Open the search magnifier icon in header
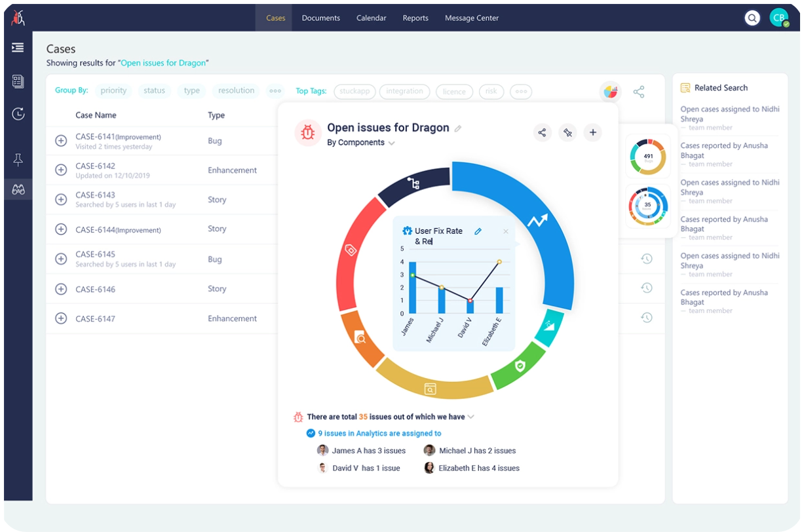The image size is (804, 532). pyautogui.click(x=752, y=18)
